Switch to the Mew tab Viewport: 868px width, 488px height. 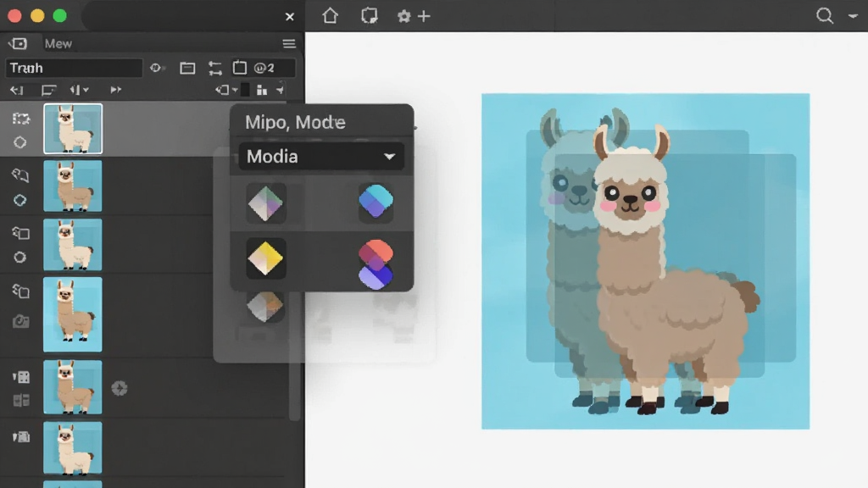coord(58,44)
